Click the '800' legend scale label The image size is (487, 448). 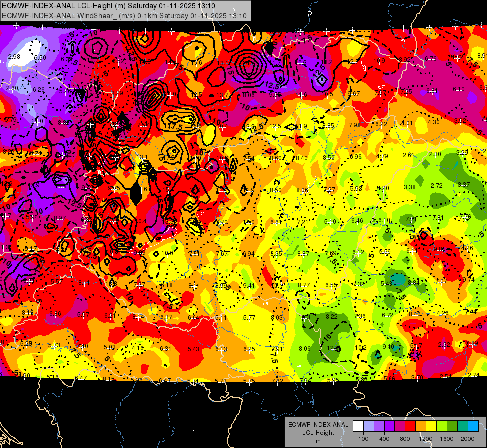point(405,439)
